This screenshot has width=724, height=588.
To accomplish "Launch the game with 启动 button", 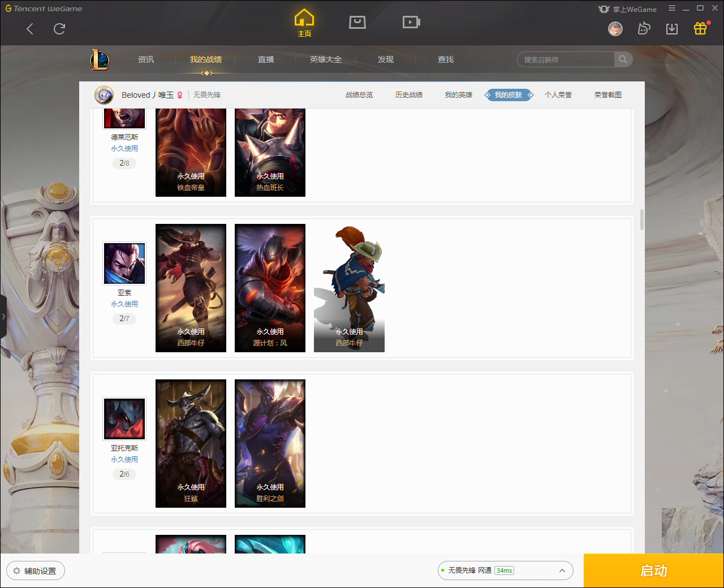I will click(654, 571).
